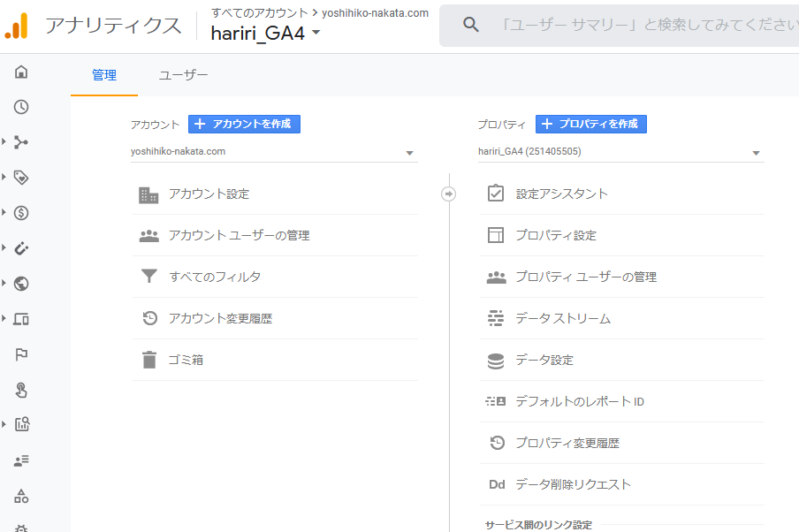Click the Conversions touch icon in sidebar
The height and width of the screenshot is (532, 799).
click(21, 390)
